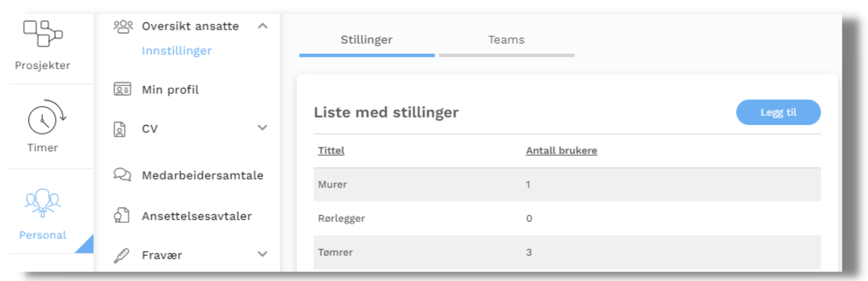Switch to the Teams tab
The height and width of the screenshot is (281, 868).
coord(506,40)
